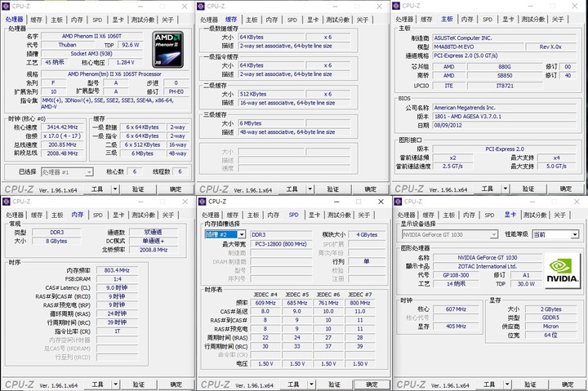Expand 工具 arrow in the JEDEC timing window
Screen dimensions: 588x391
[311, 384]
